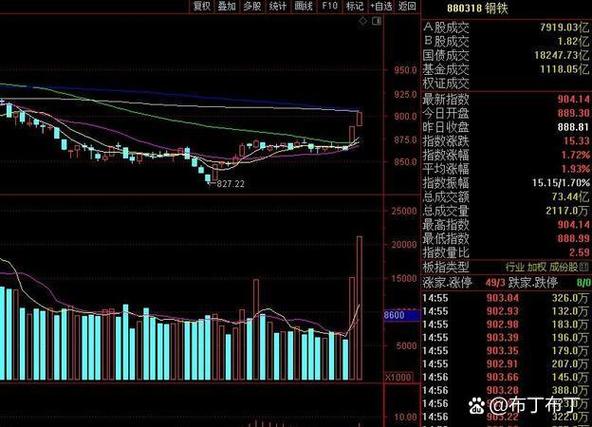Click 指数涨跌 value 15.33
592x427 pixels.
tap(577, 141)
